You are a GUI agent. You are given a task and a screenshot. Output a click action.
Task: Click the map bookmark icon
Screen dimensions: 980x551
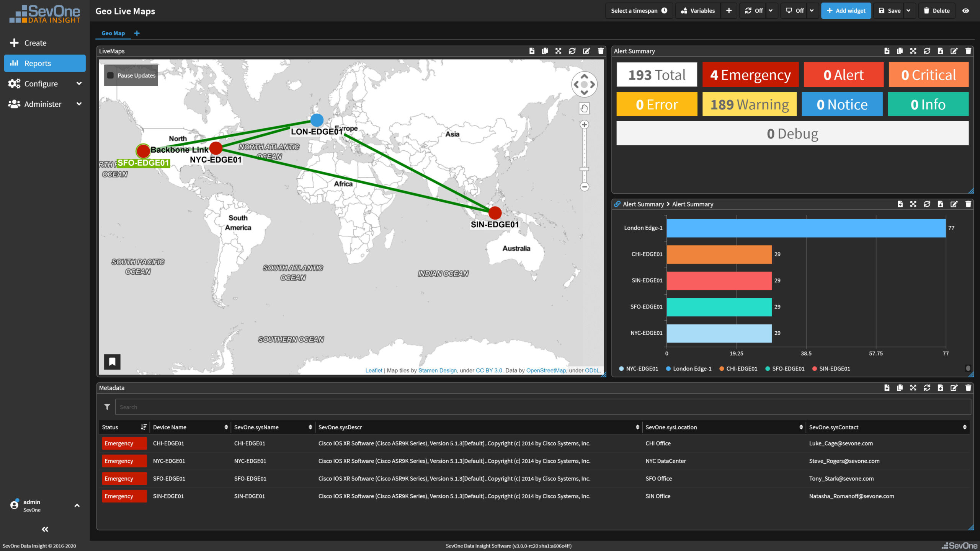click(112, 362)
